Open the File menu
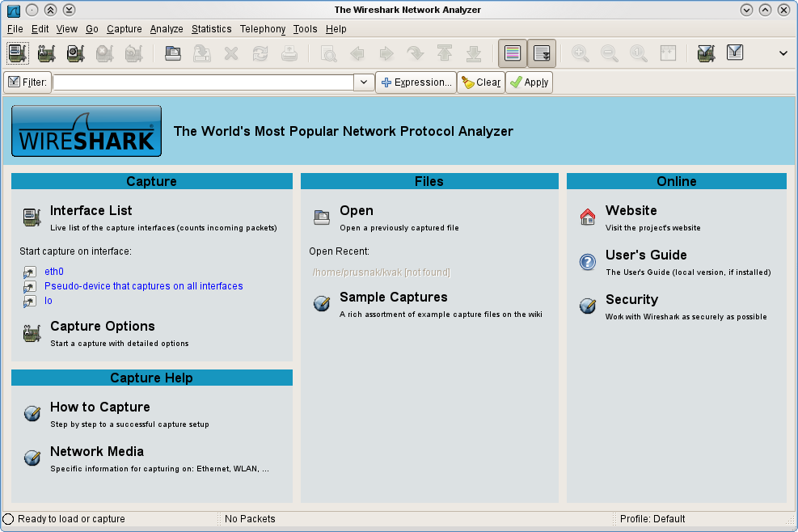798x532 pixels. click(x=15, y=29)
